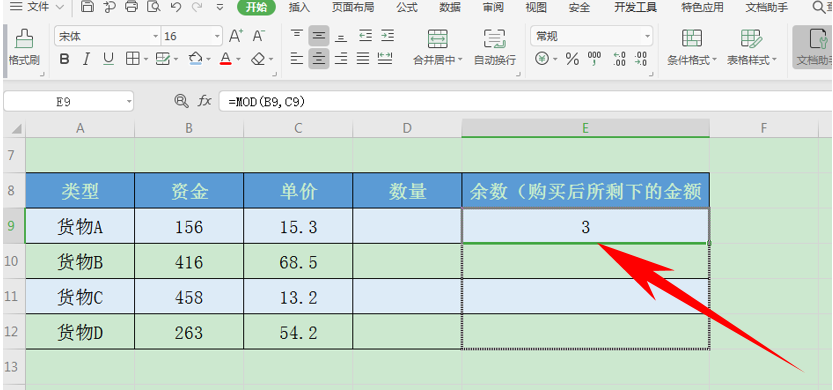Open the font size 16 dropdown
Viewport: 833px width, 390px height.
coord(217,37)
